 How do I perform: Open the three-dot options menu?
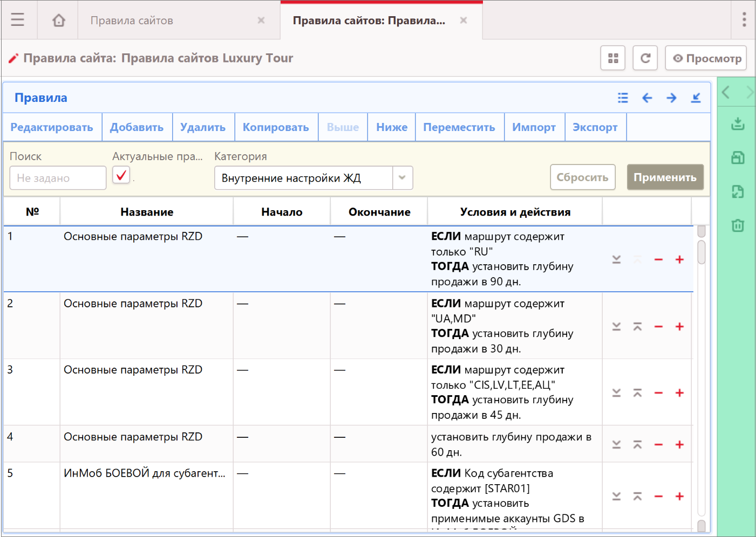pyautogui.click(x=744, y=20)
